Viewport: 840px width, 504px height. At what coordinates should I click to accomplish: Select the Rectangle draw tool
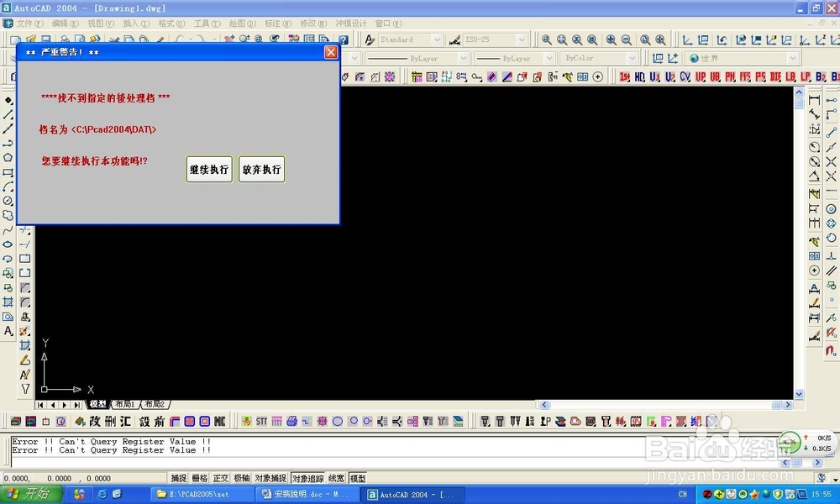(8, 172)
